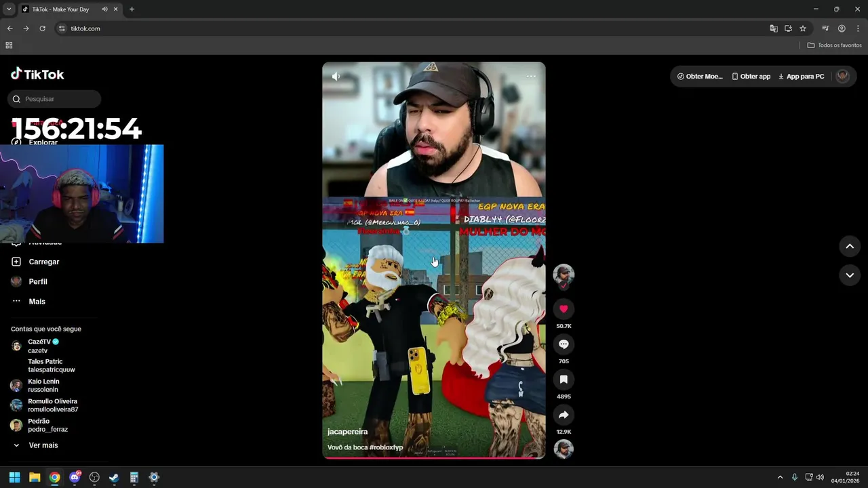Click the TikTok logo
The height and width of the screenshot is (488, 868).
click(x=37, y=75)
